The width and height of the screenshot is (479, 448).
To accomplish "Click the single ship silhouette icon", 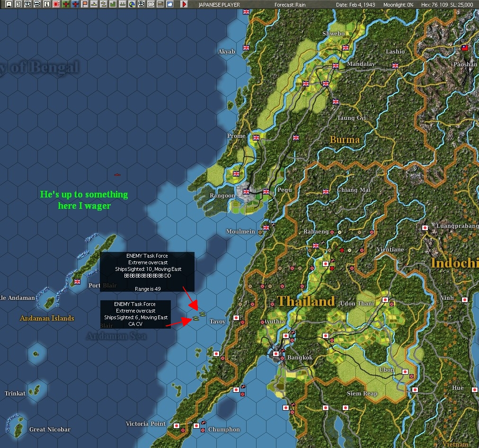I will pos(94,4).
